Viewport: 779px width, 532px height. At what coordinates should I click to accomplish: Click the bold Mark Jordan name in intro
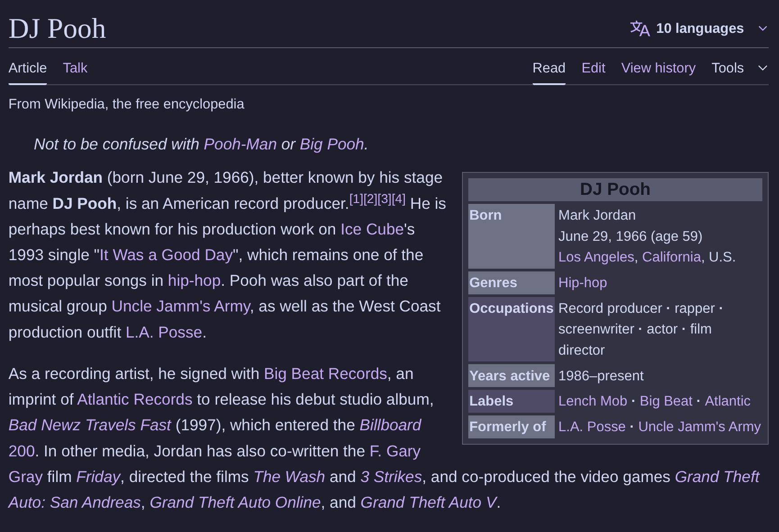pos(55,178)
